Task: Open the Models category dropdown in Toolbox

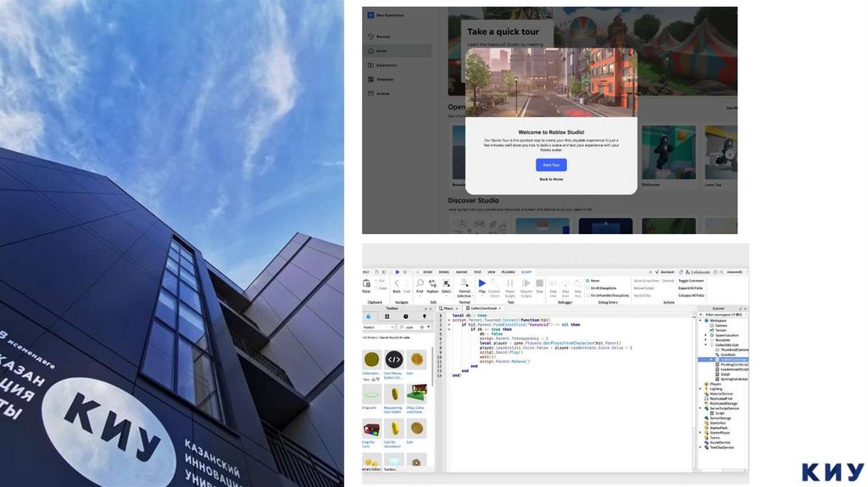Action: [378, 327]
